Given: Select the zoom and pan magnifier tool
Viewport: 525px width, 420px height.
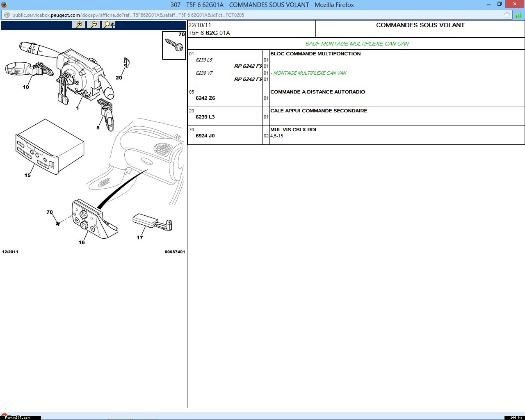Looking at the screenshot, I should [109, 25].
